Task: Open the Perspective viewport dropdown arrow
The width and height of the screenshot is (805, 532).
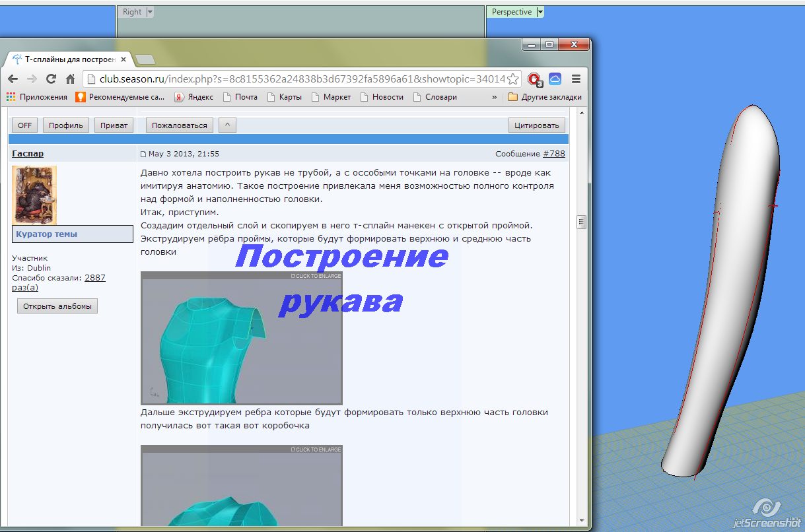Action: pos(540,12)
